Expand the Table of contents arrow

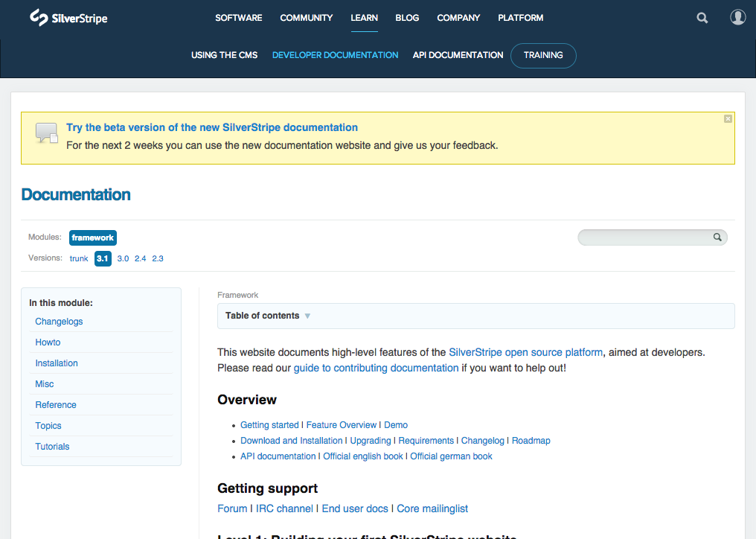pyautogui.click(x=307, y=316)
